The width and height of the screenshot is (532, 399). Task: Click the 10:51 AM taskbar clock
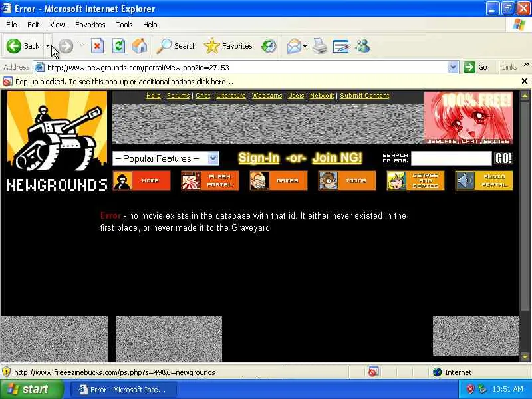coord(507,389)
